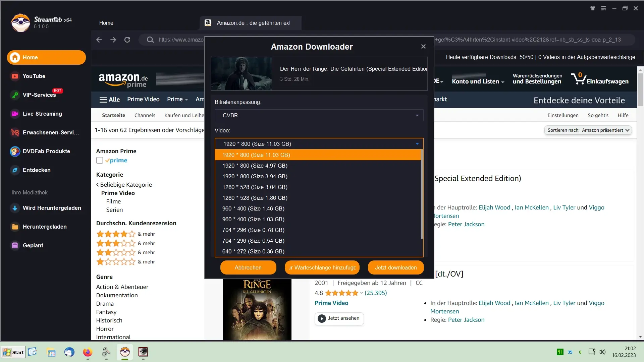Tick the Amazon Prime filter checkbox
Image resolution: width=644 pixels, height=362 pixels.
coord(100,160)
